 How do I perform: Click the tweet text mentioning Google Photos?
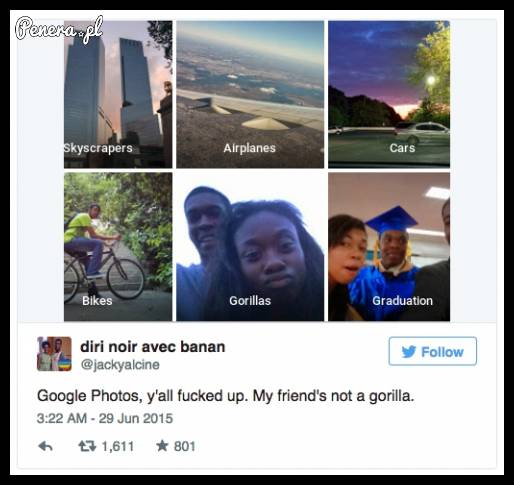(x=225, y=396)
